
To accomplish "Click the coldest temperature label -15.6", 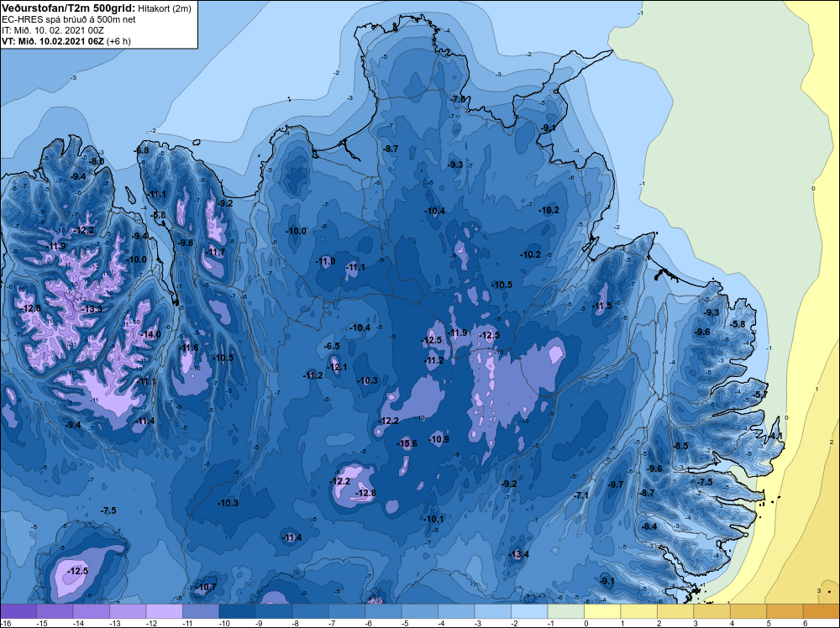I will click(x=407, y=443).
